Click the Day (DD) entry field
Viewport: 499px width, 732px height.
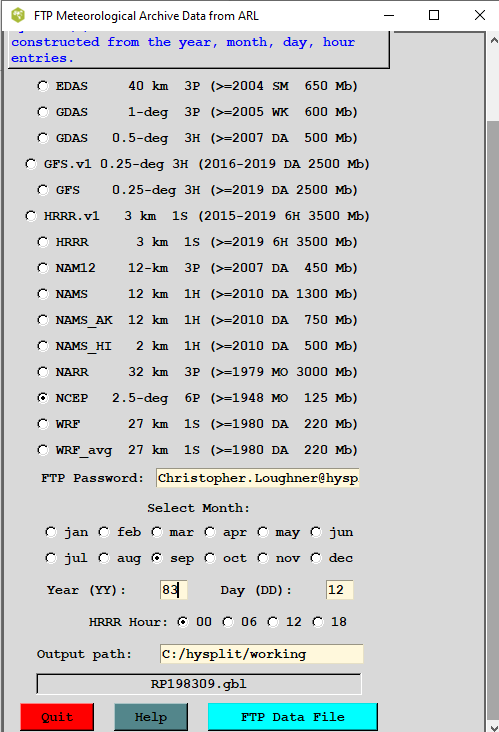pyautogui.click(x=339, y=590)
